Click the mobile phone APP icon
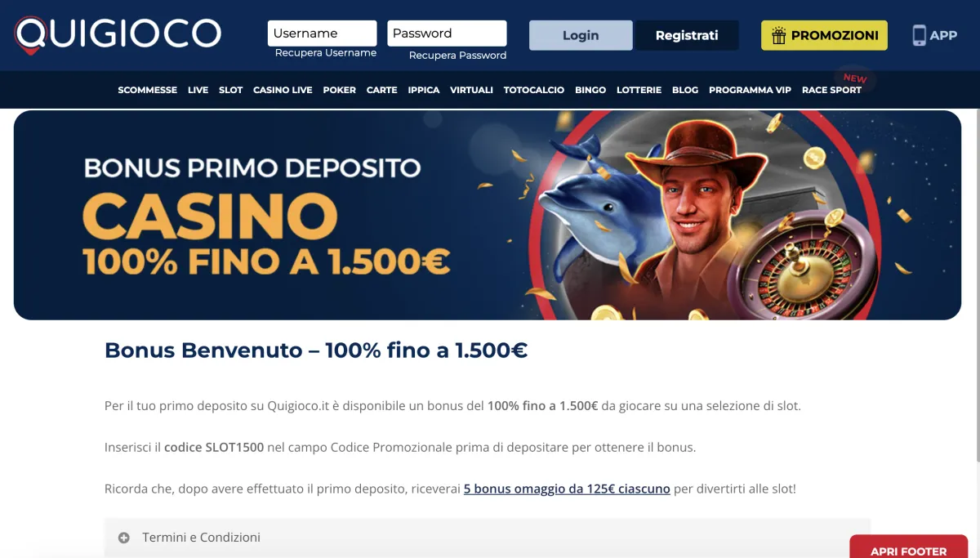Image resolution: width=980 pixels, height=558 pixels. pyautogui.click(x=920, y=35)
